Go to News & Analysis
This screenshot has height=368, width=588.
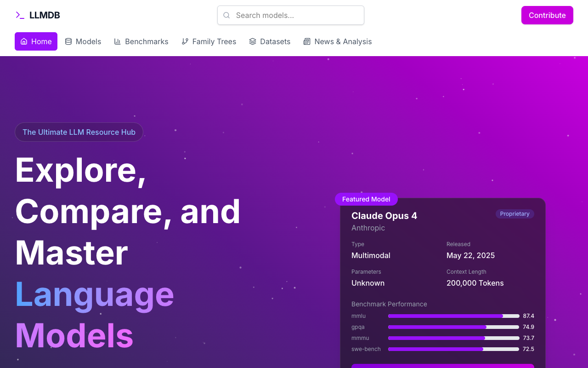338,41
